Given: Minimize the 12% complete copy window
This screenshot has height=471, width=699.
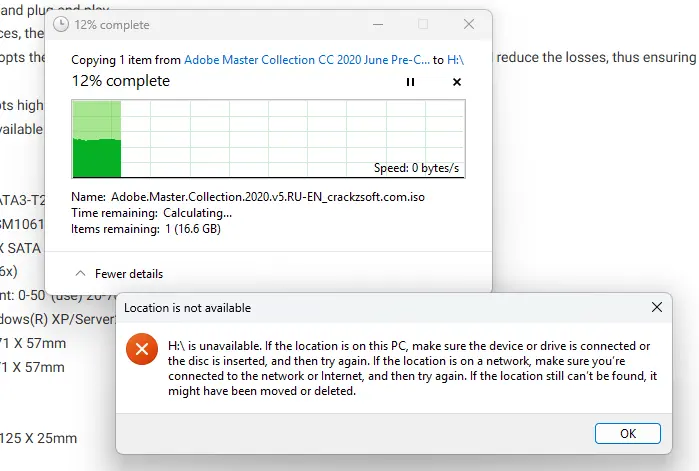Looking at the screenshot, I should [x=378, y=25].
